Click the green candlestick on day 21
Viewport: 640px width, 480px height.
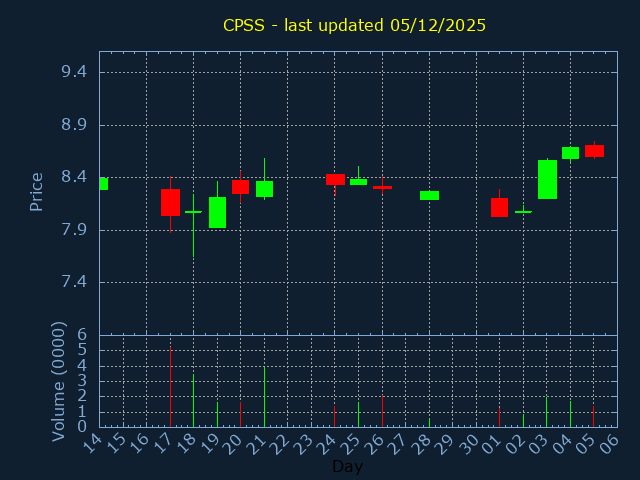264,188
